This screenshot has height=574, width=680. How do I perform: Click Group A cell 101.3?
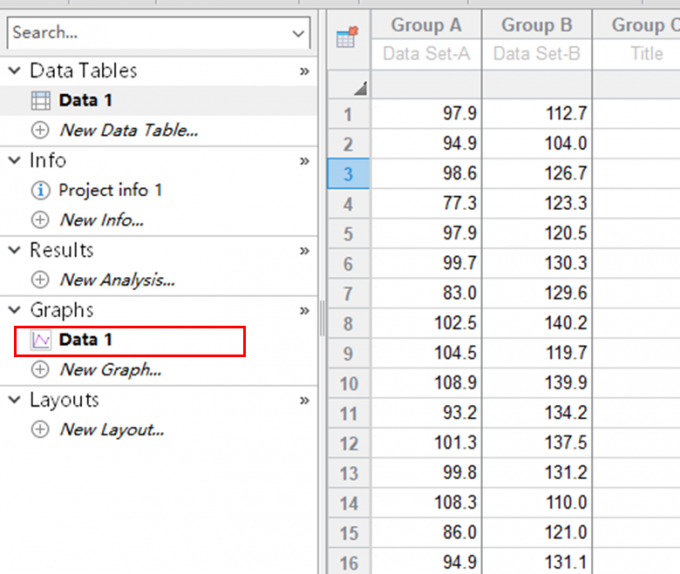[x=426, y=443]
